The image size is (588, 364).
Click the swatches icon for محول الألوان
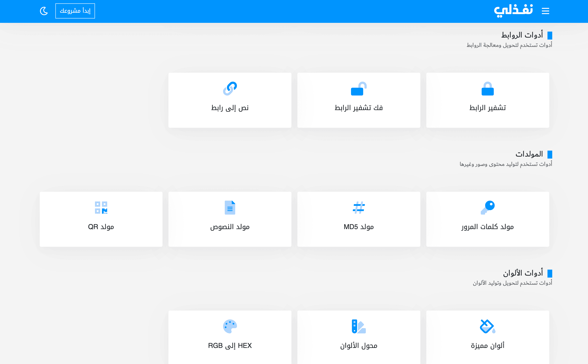click(359, 326)
